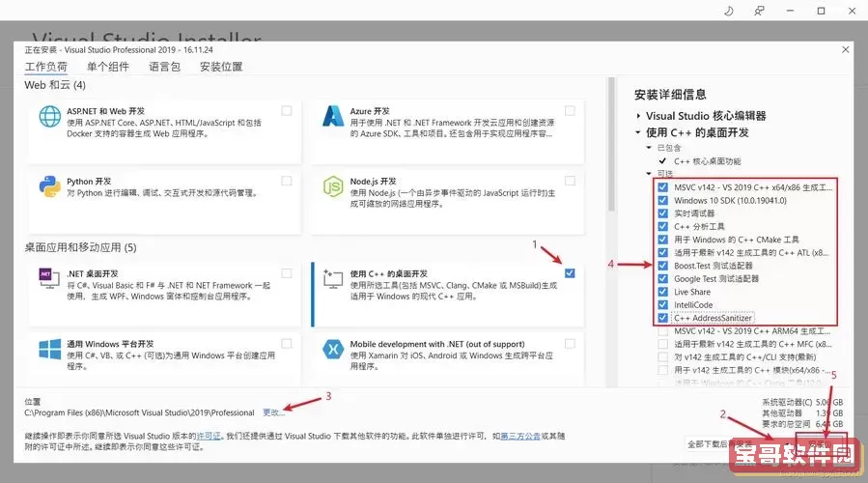Check C++ MFC for v142 build tools
Image resolution: width=868 pixels, height=483 pixels.
tap(662, 344)
